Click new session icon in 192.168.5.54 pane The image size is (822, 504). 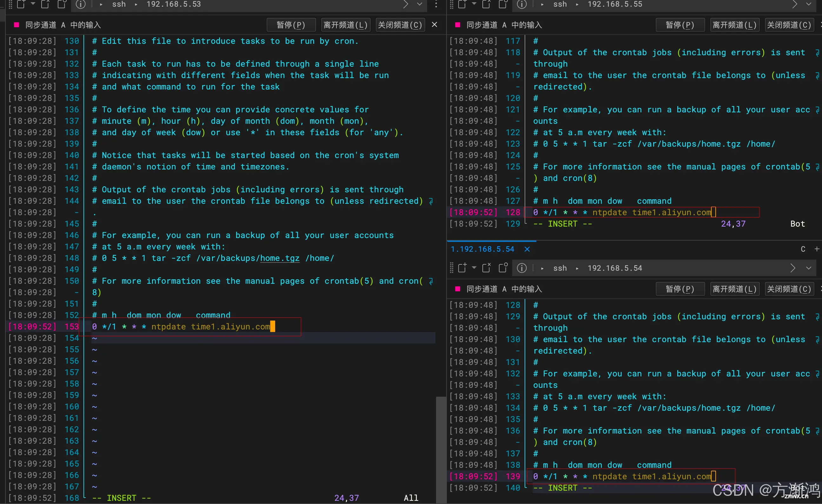tap(462, 268)
